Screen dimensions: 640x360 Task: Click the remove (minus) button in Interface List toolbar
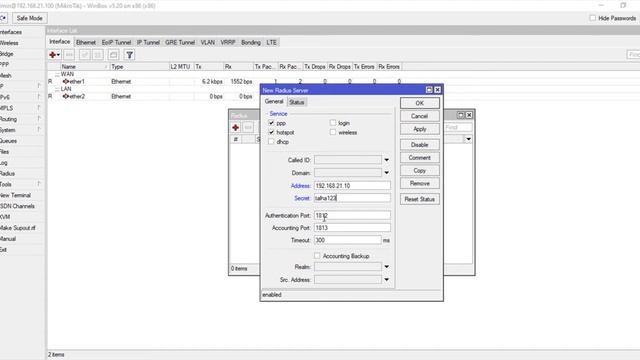click(69, 55)
